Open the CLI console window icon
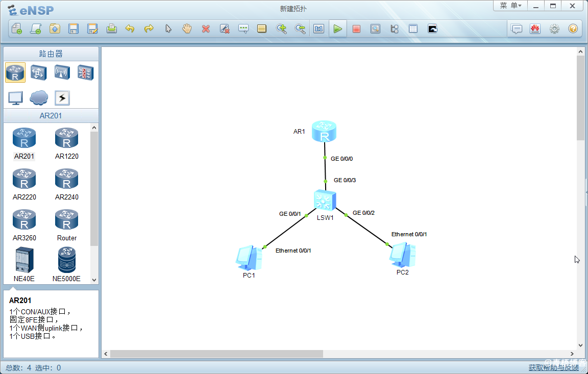The image size is (588, 374). pos(432,29)
